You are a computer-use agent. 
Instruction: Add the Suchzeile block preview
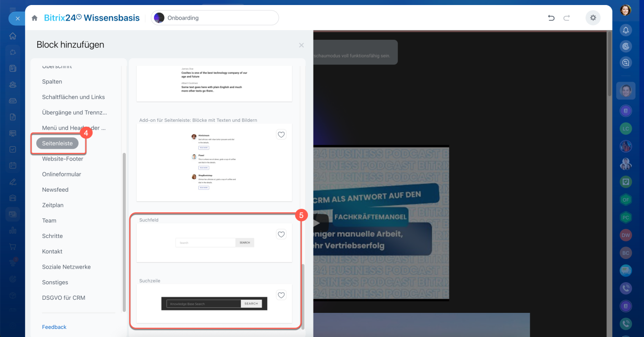(214, 303)
